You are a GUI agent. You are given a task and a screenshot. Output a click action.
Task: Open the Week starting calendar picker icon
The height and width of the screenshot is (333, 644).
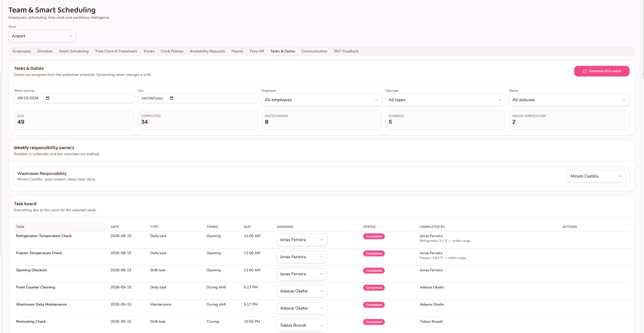(48, 98)
